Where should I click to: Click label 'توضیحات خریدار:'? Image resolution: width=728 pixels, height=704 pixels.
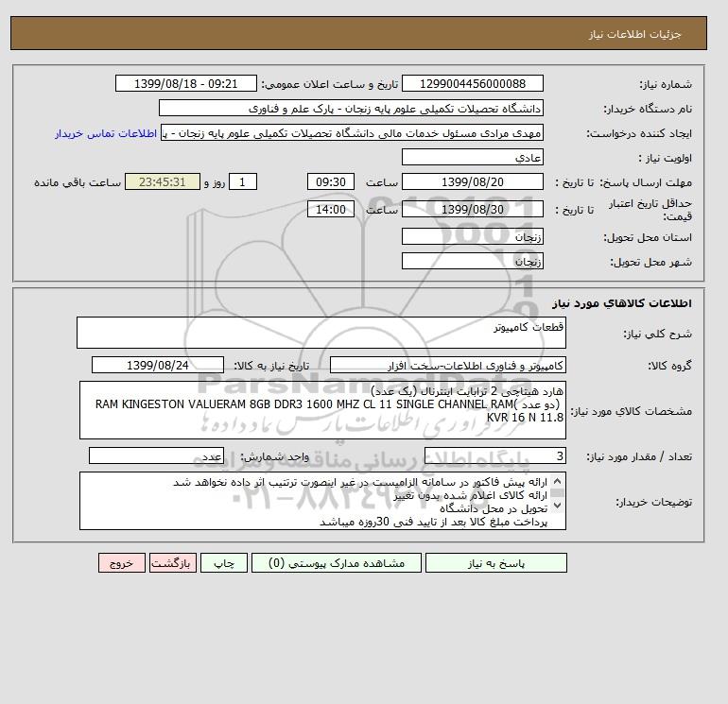pyautogui.click(x=653, y=502)
